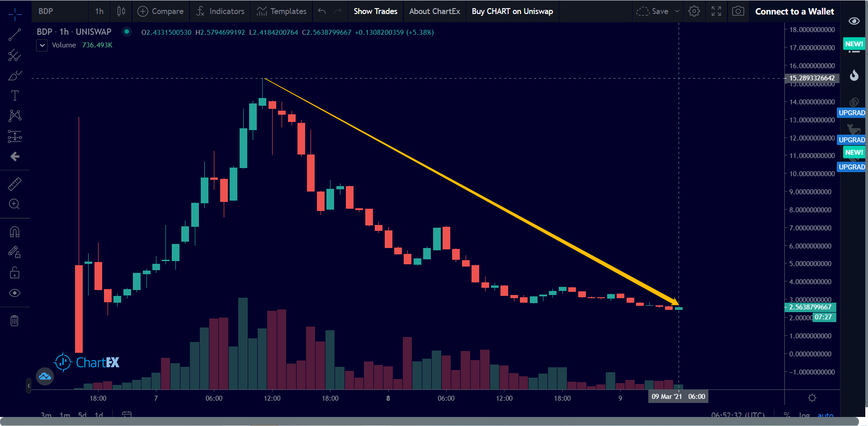This screenshot has height=426, width=868.
Task: Select the 5d date range
Action: coord(82,415)
